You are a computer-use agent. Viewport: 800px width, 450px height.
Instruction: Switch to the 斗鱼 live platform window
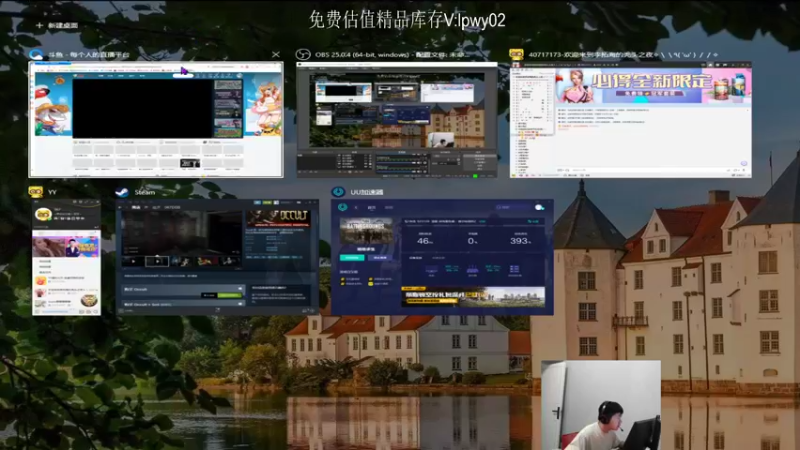[156, 120]
